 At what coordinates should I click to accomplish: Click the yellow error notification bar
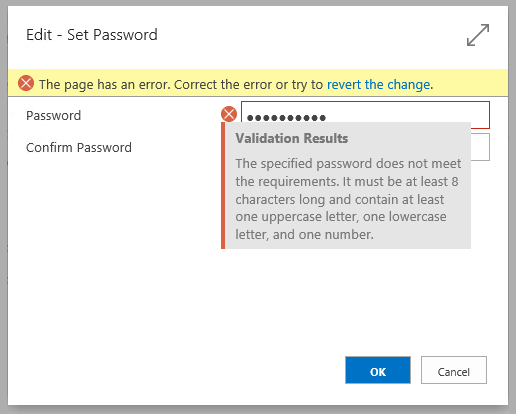coord(258,83)
